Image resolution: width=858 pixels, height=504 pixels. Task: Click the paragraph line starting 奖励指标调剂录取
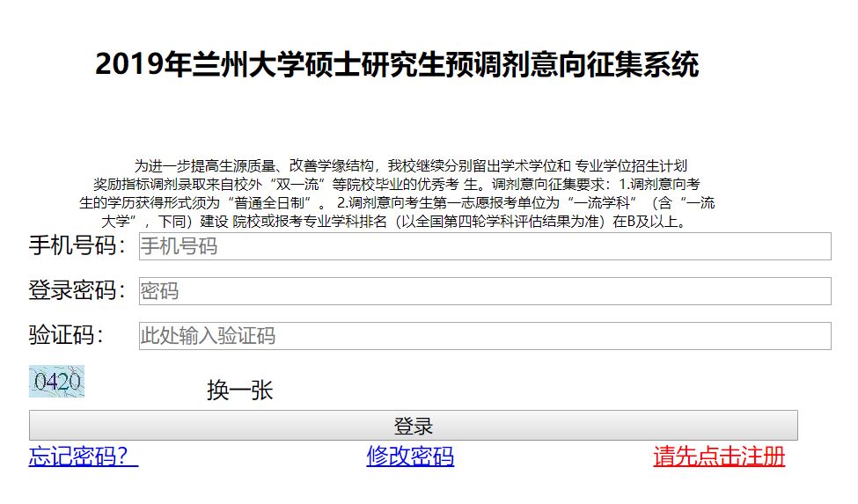tap(397, 184)
